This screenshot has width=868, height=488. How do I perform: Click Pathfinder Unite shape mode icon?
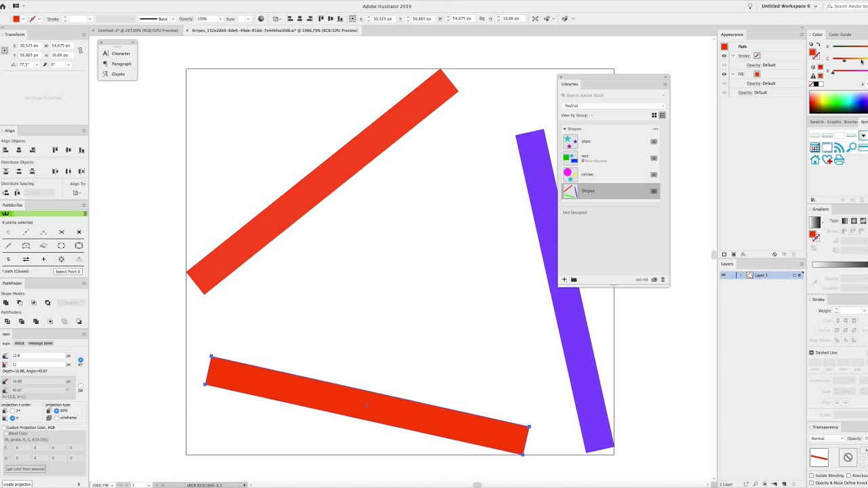(x=5, y=302)
